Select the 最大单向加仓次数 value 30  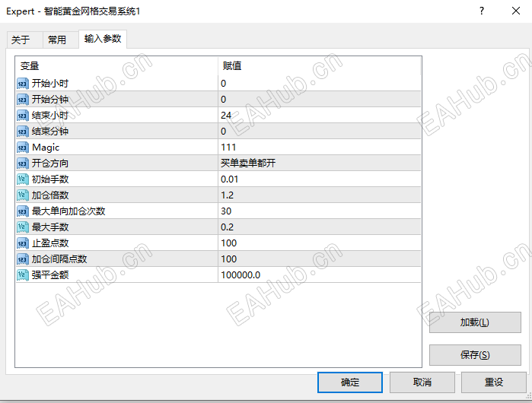pos(226,211)
